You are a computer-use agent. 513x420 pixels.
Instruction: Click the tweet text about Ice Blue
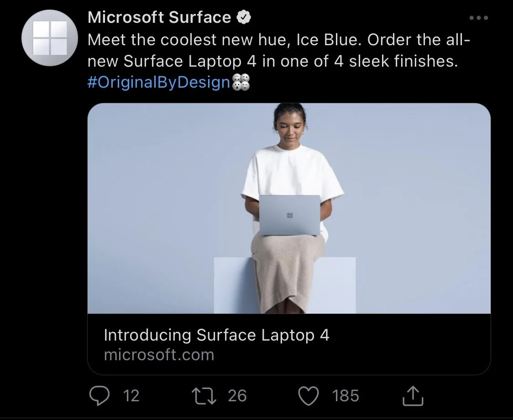click(x=279, y=50)
